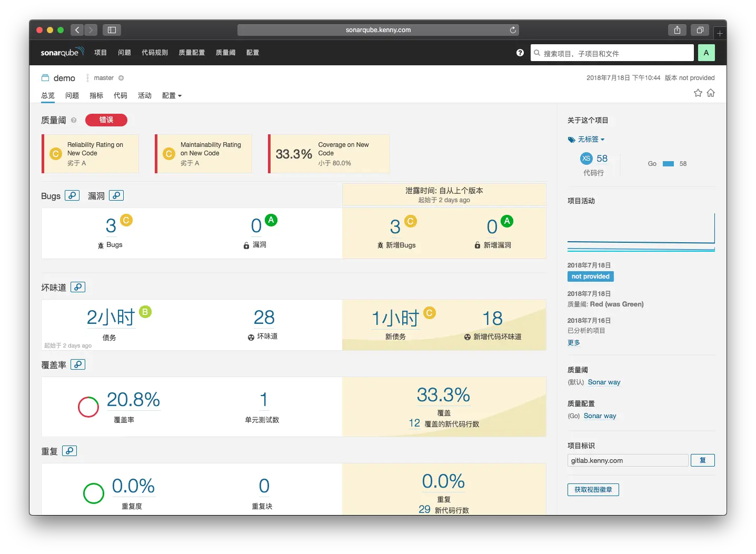Open vulnerabilities (漏洞) bubble chart icon
756x554 pixels.
coord(116,195)
